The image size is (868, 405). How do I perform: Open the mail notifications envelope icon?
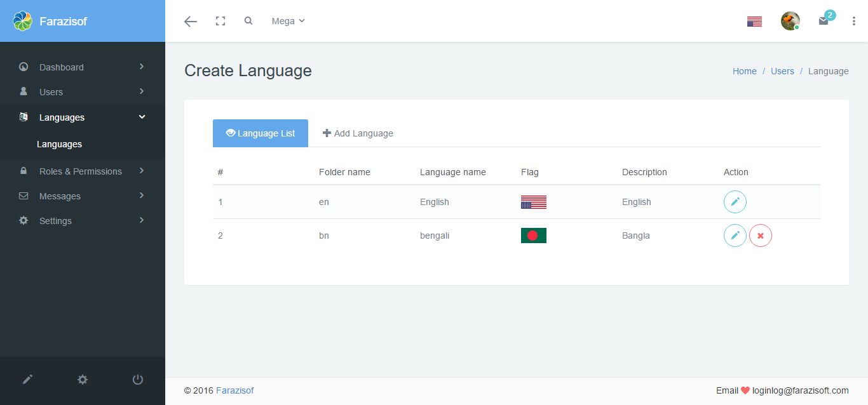(824, 21)
